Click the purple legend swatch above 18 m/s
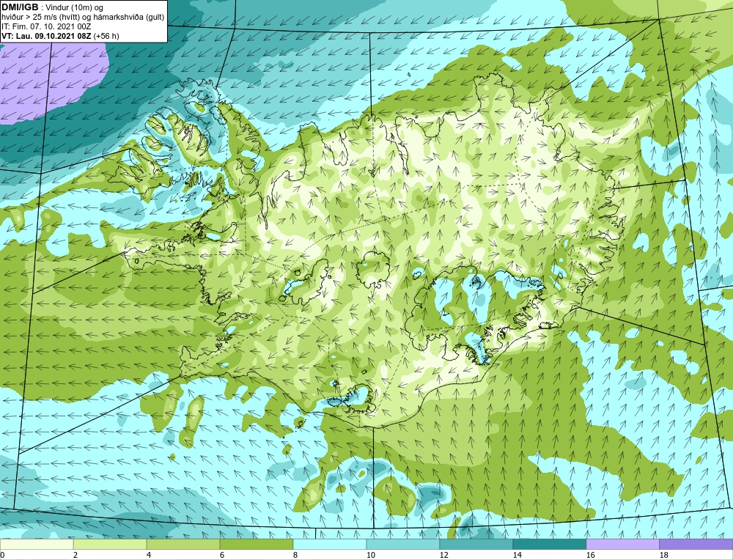 click(x=696, y=544)
